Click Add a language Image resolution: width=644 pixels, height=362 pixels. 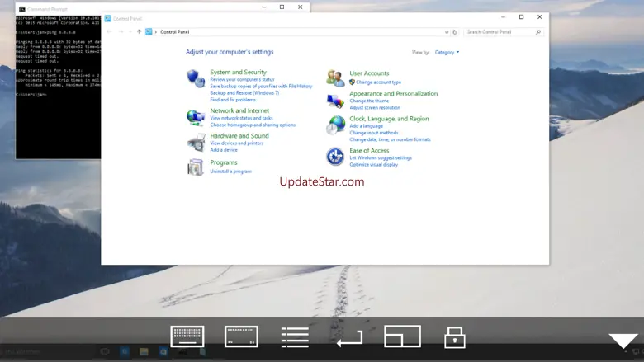click(366, 126)
